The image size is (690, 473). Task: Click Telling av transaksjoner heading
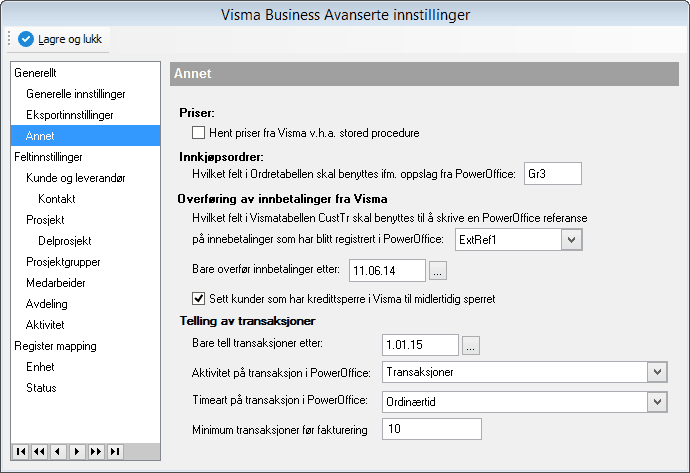click(247, 321)
